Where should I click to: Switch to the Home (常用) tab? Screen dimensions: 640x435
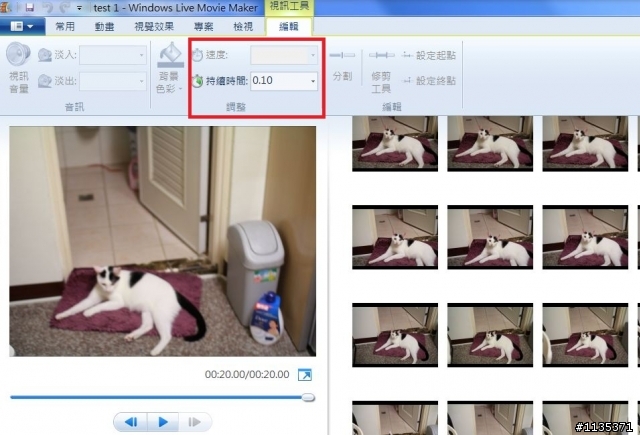pyautogui.click(x=65, y=27)
